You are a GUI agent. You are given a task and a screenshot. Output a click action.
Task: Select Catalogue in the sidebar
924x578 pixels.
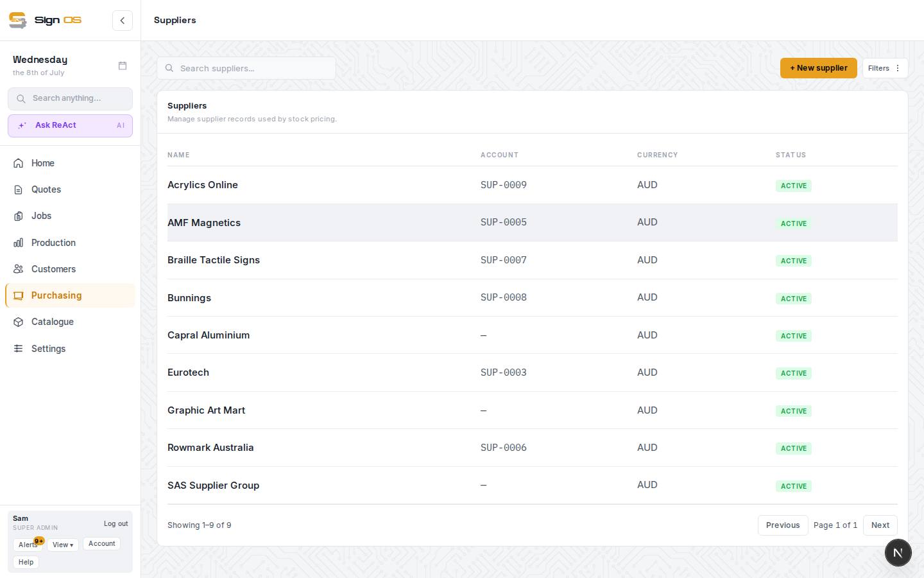[71, 322]
